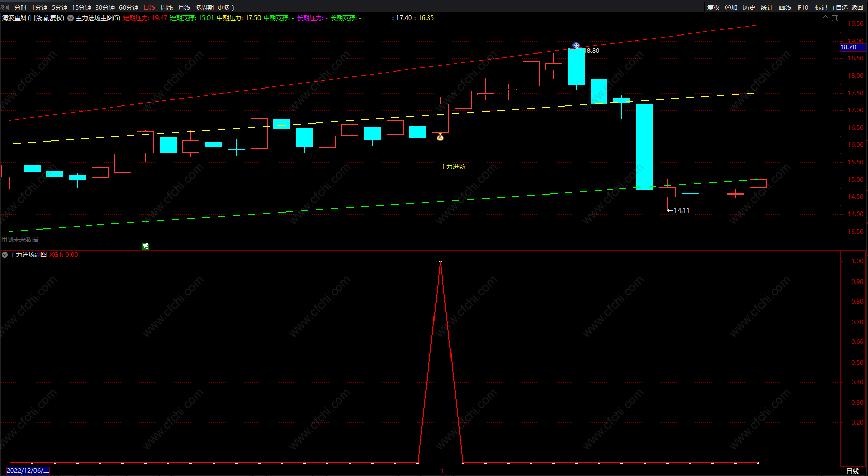This screenshot has height=476, width=868.
Task: Select the 日线 daily chart tab
Action: (149, 7)
